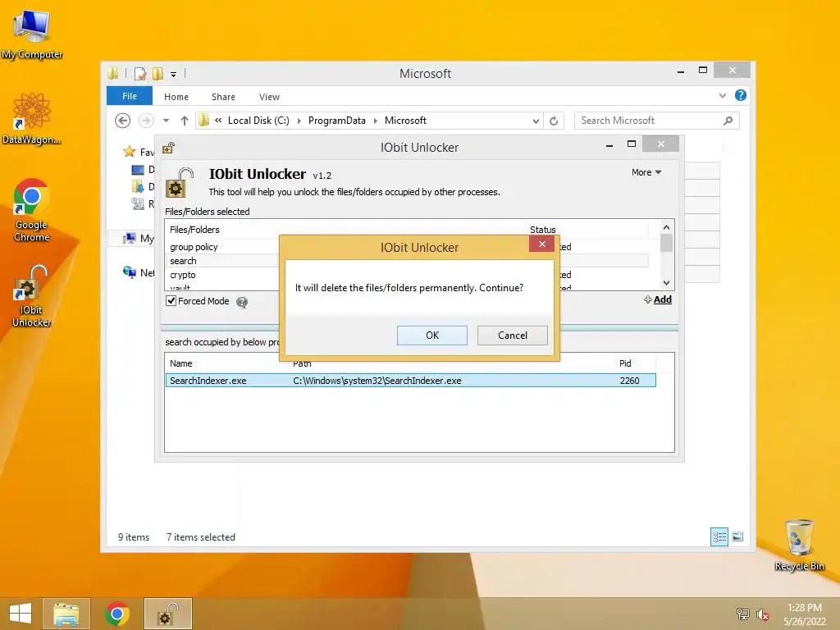The height and width of the screenshot is (630, 840).
Task: Refresh the Microsoft folder view
Action: [x=554, y=121]
